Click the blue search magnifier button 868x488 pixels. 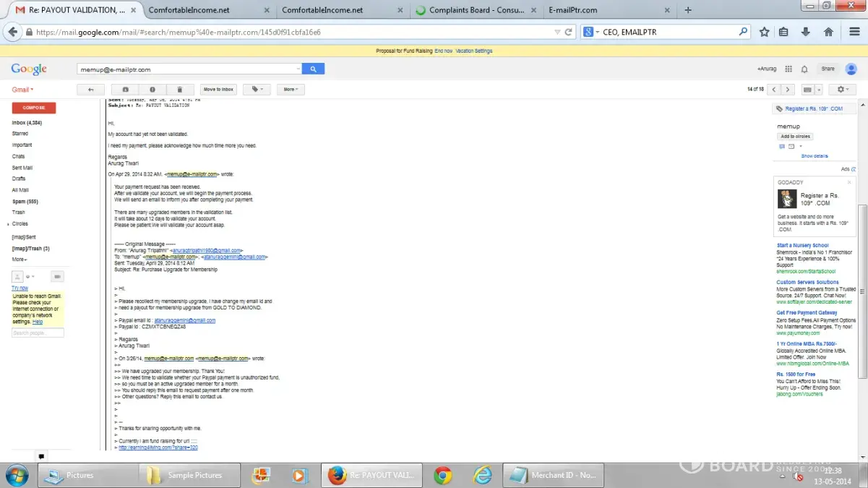[313, 69]
